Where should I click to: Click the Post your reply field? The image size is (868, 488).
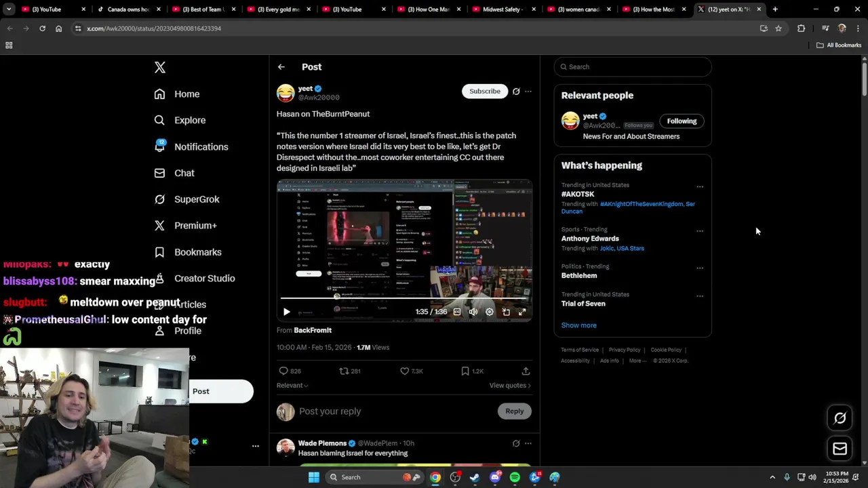pos(397,411)
